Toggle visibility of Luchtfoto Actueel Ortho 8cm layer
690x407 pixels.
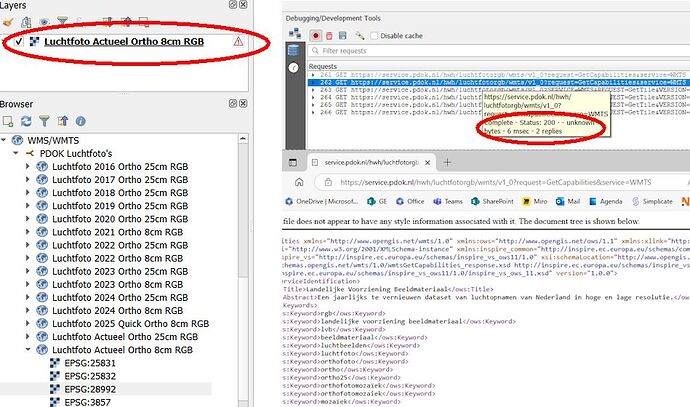point(19,41)
